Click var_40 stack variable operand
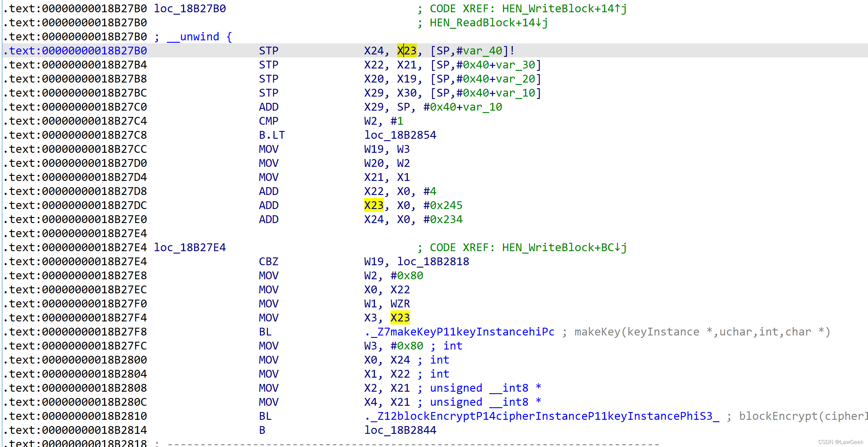This screenshot has height=447, width=868. pyautogui.click(x=482, y=51)
